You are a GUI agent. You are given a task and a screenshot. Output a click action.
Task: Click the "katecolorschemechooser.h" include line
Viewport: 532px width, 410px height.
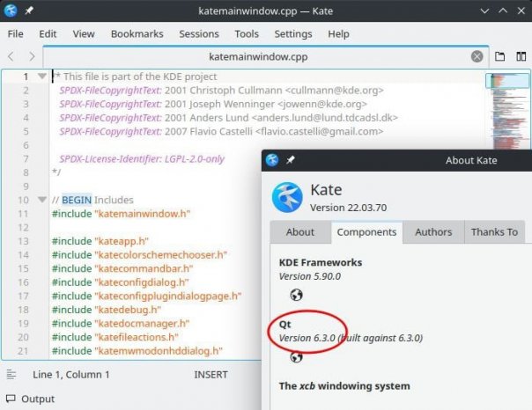tap(139, 254)
